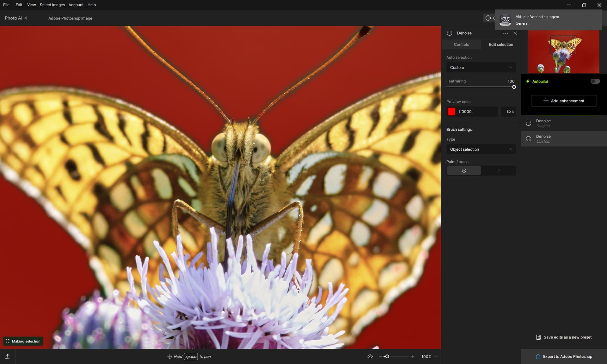Click the Add enhancement button
The height and width of the screenshot is (364, 607).
(564, 101)
